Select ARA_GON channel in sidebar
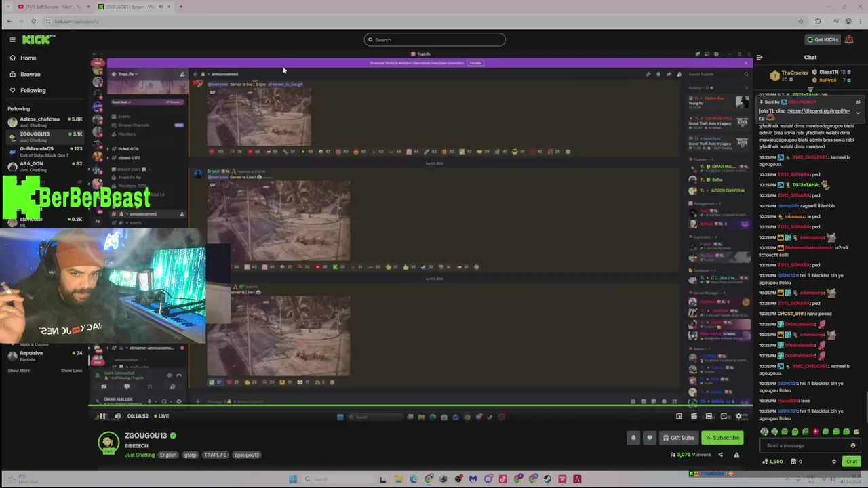This screenshot has height=488, width=868. tap(45, 167)
